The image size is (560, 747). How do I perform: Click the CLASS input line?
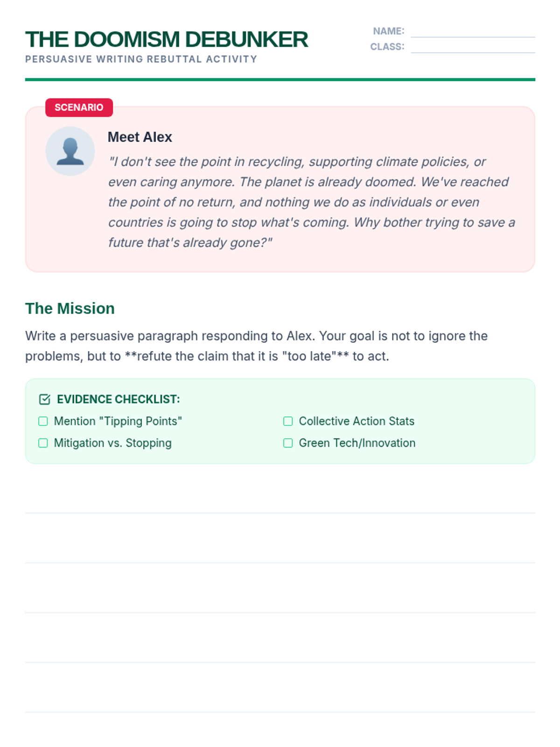tap(473, 47)
